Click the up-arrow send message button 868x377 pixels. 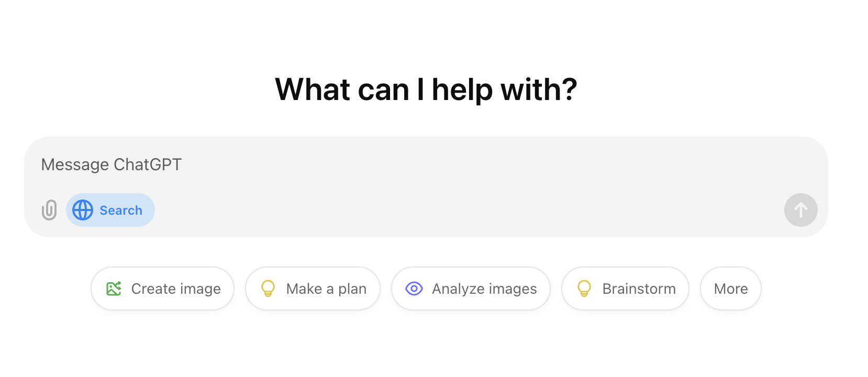click(x=800, y=210)
